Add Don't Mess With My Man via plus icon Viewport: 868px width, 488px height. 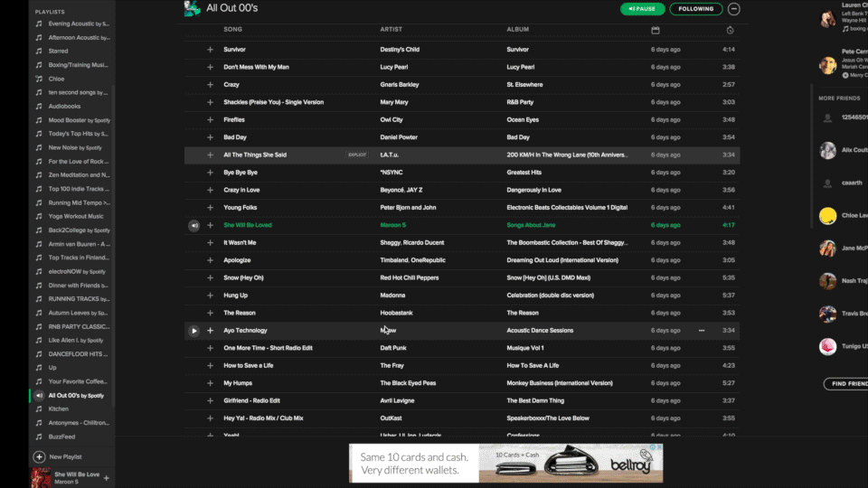pos(210,67)
